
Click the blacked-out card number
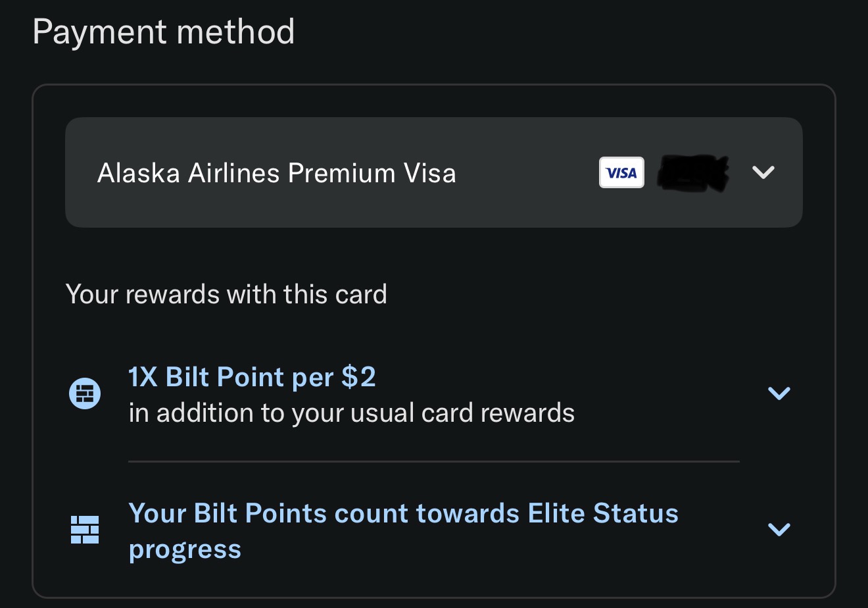click(x=695, y=173)
